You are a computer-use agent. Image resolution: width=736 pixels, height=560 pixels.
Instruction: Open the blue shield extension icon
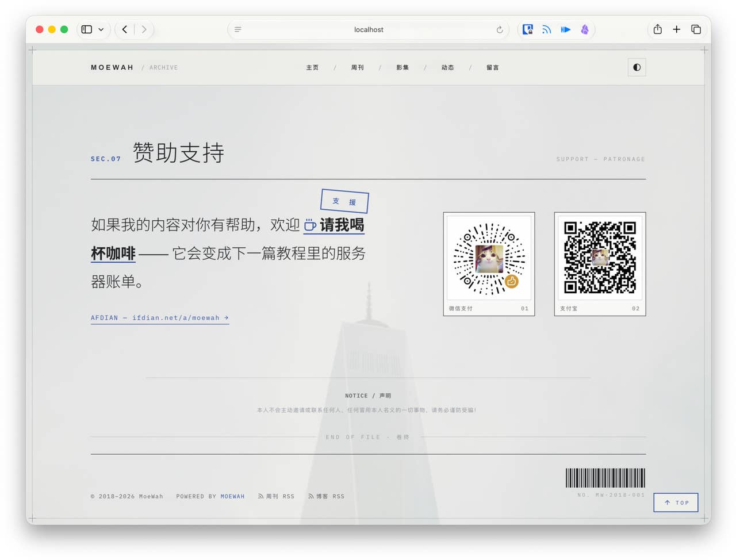click(x=528, y=29)
